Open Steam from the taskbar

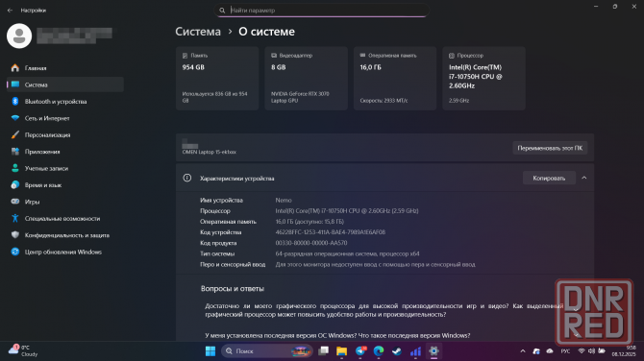tap(397, 351)
